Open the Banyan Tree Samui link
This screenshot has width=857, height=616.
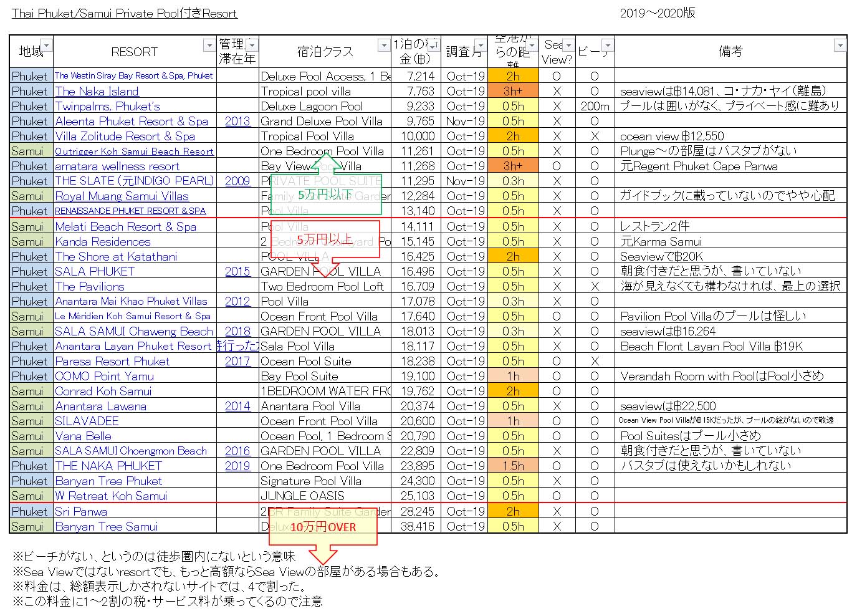coord(107,526)
